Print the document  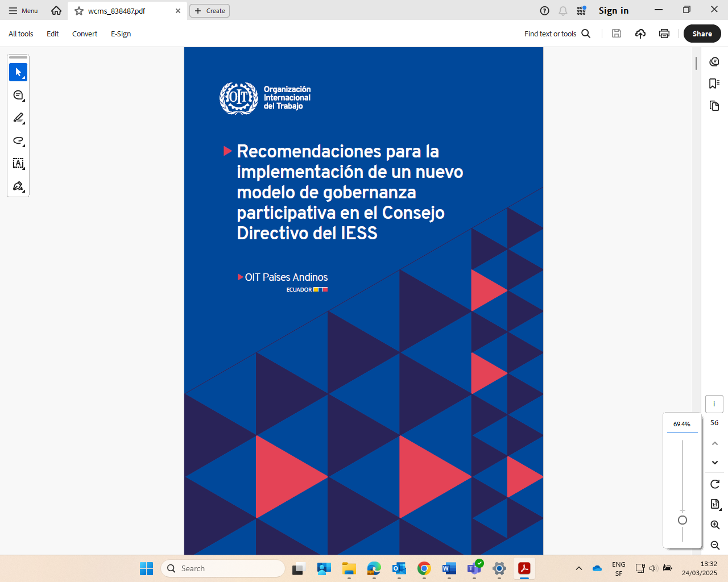click(664, 34)
